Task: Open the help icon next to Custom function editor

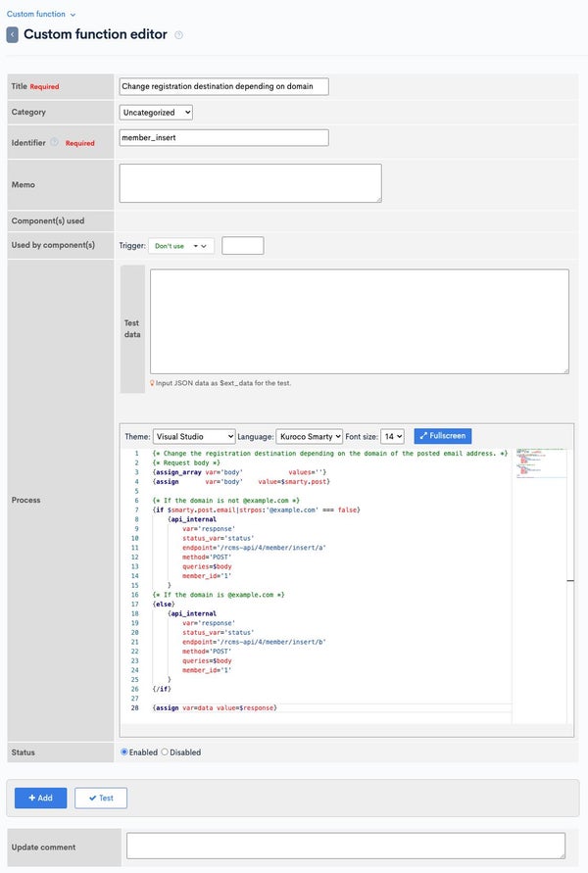Action: [178, 35]
